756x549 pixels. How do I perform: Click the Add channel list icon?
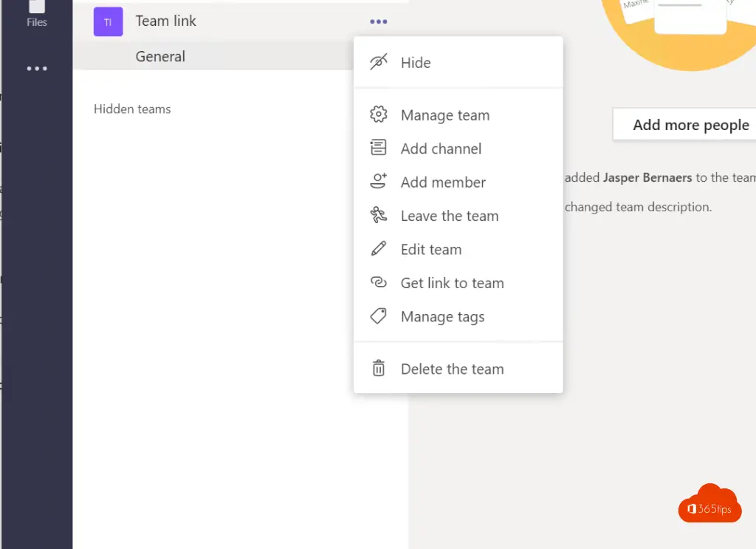tap(378, 149)
